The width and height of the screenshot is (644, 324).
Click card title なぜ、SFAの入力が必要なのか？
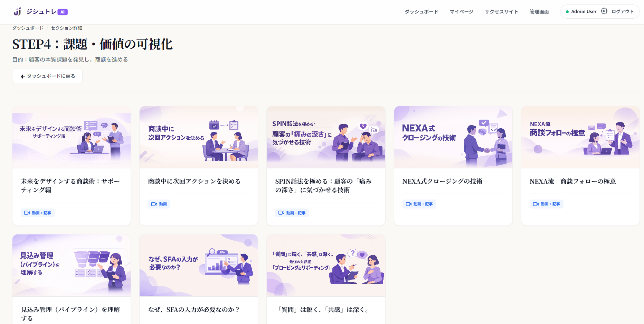click(193, 309)
